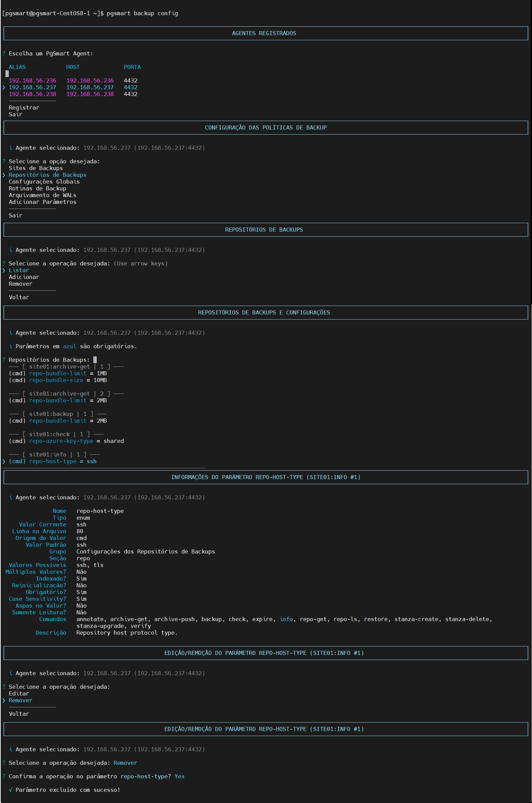Click CONFIGURAÇÃO DAS POLÍTICAS DE BACKUP header
The height and width of the screenshot is (803, 532).
265,127
